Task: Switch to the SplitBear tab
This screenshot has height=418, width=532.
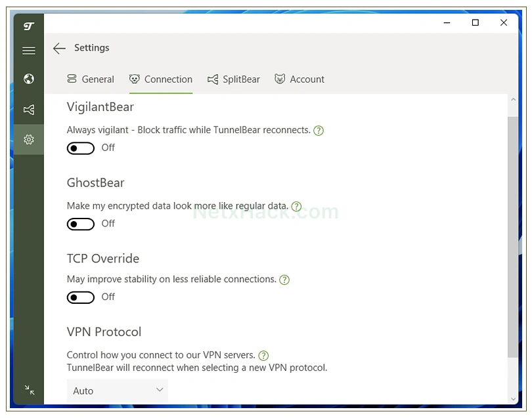Action: [234, 79]
